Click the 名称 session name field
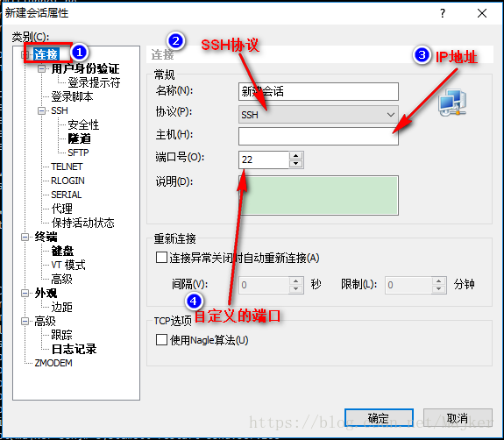The image size is (504, 440). 318,92
